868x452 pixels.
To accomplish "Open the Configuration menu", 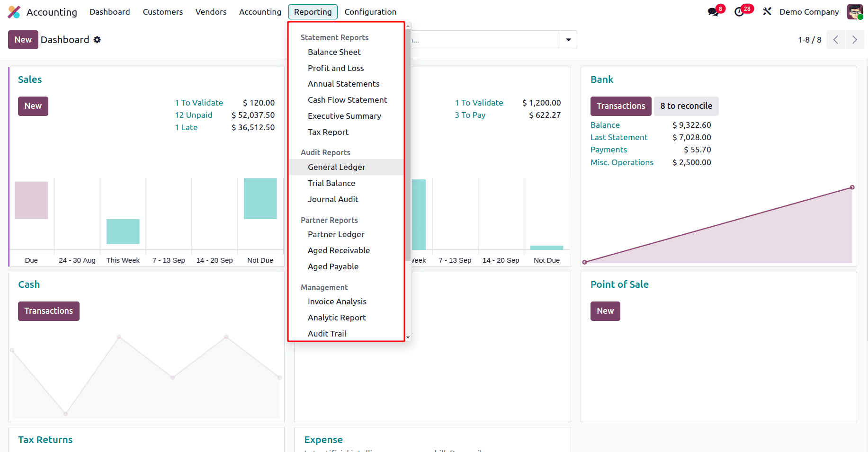I will click(x=371, y=12).
